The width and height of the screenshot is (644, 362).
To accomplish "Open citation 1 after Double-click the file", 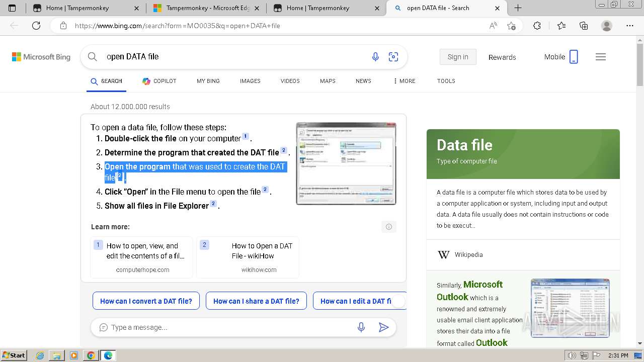I will click(246, 136).
